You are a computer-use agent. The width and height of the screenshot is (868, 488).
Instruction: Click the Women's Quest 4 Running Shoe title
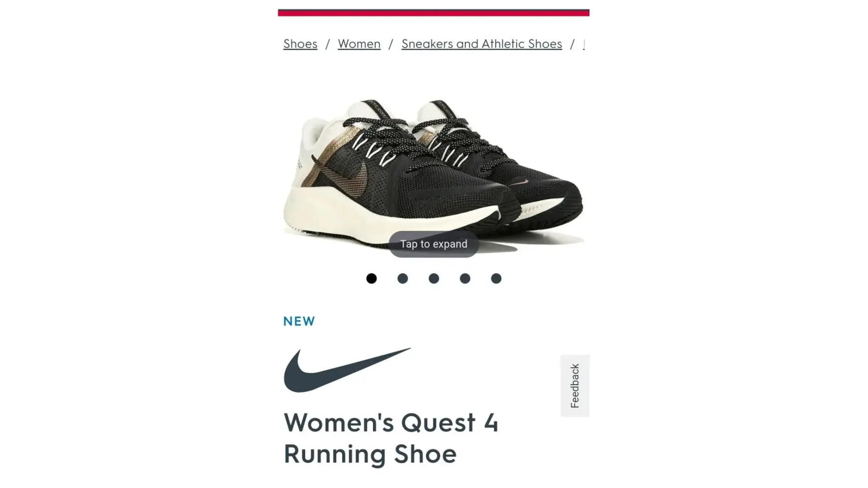391,438
